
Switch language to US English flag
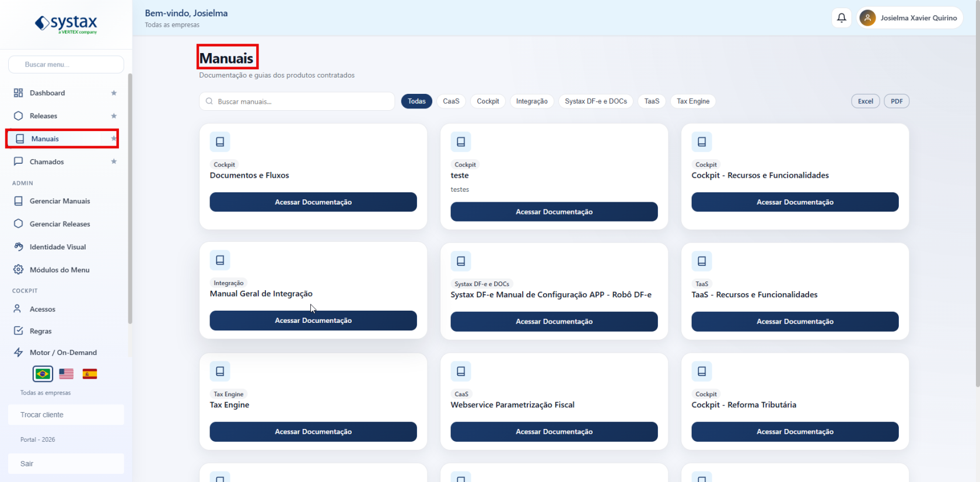[66, 374]
